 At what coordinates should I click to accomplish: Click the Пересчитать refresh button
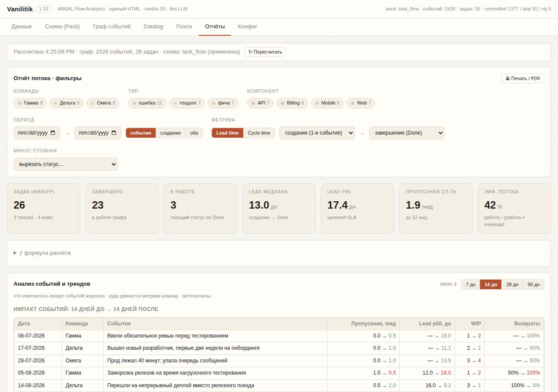pyautogui.click(x=265, y=52)
